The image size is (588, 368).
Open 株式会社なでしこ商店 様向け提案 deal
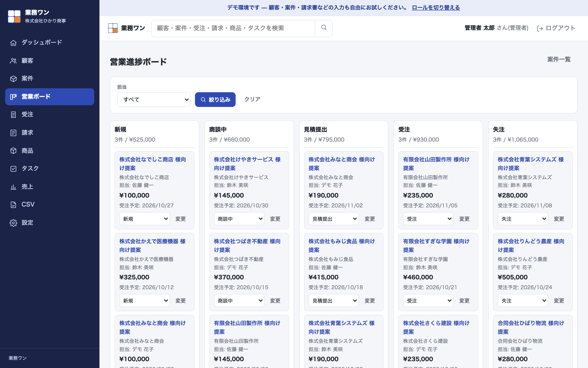pos(153,164)
